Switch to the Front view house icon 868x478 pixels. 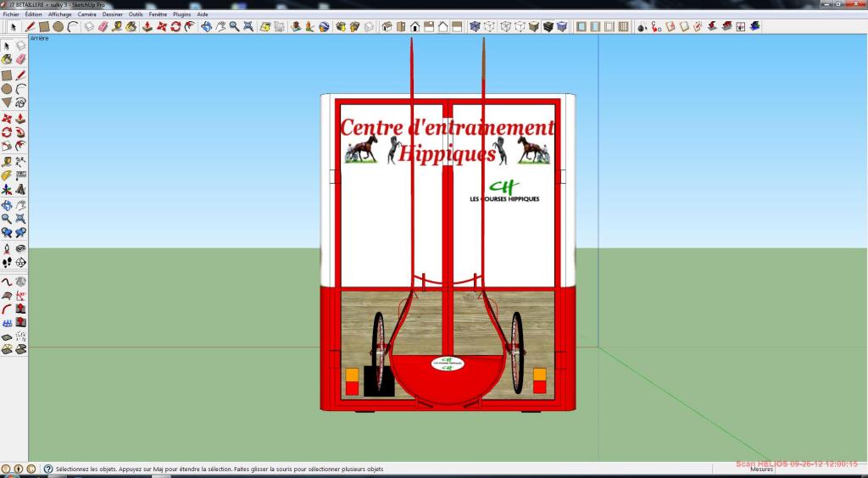click(415, 26)
